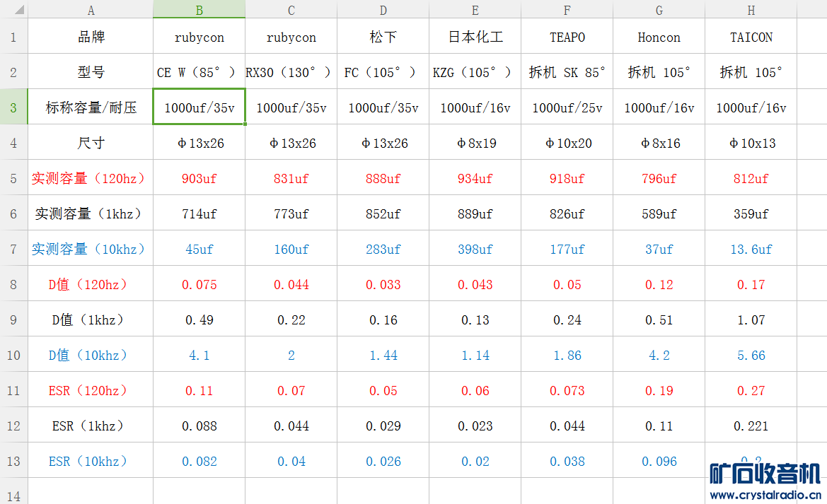The height and width of the screenshot is (504, 827).
Task: Select the 359uf cell
Action: (751, 213)
